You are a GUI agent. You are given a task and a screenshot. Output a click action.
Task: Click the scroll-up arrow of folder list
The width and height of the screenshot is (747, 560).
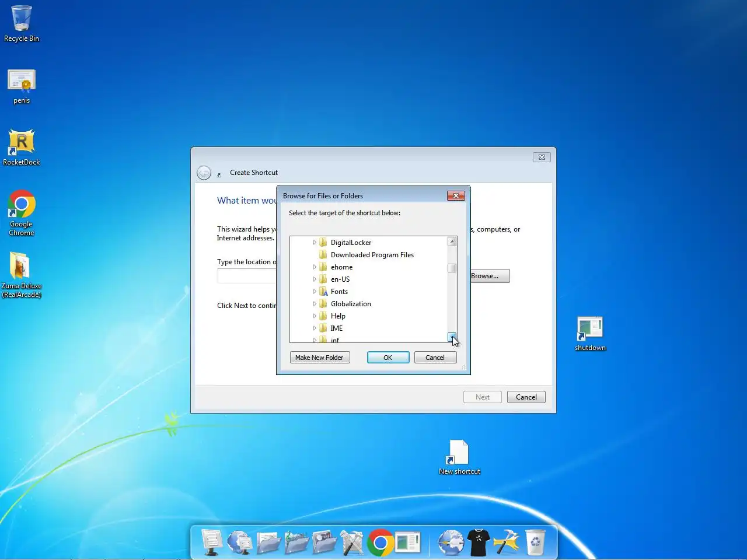[452, 242]
